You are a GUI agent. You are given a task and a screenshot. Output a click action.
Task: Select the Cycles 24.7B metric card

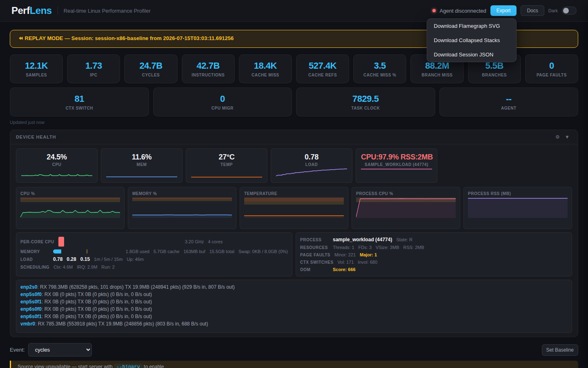(151, 69)
